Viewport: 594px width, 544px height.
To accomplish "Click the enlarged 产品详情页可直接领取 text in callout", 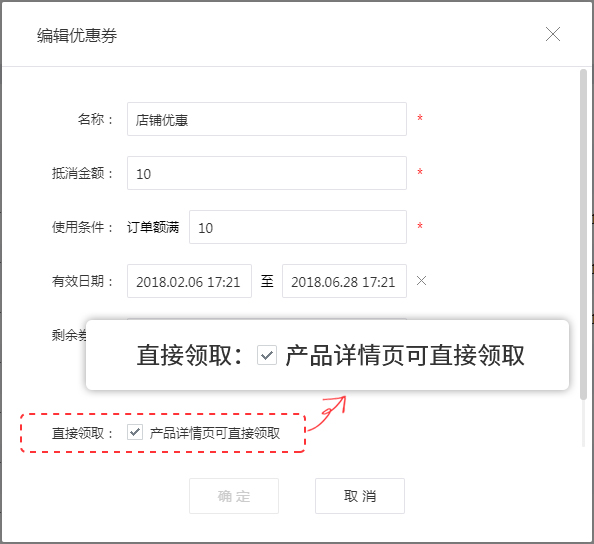I will click(405, 356).
